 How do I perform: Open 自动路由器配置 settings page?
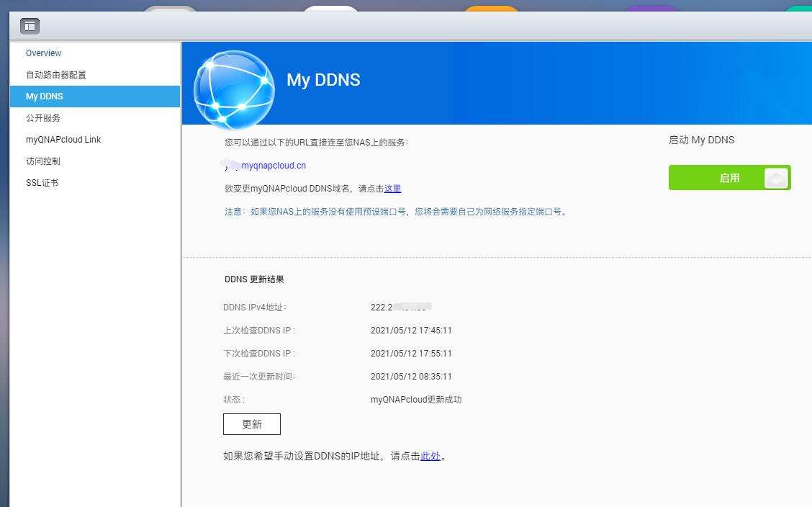[55, 74]
